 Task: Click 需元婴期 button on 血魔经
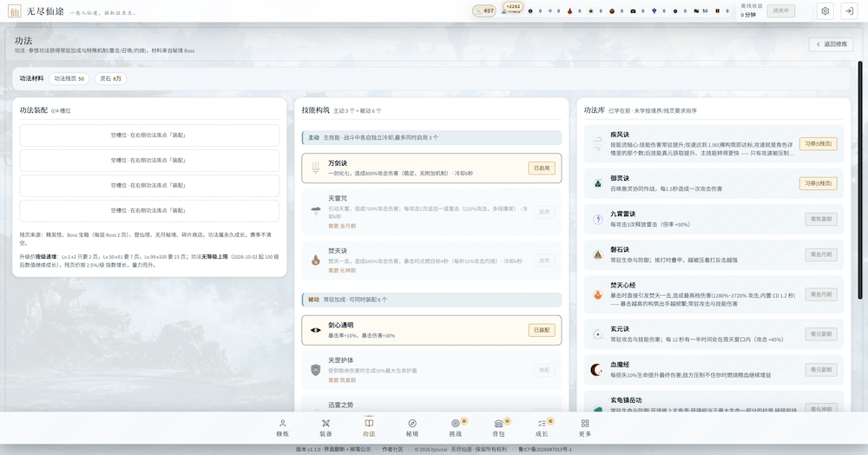pyautogui.click(x=821, y=370)
